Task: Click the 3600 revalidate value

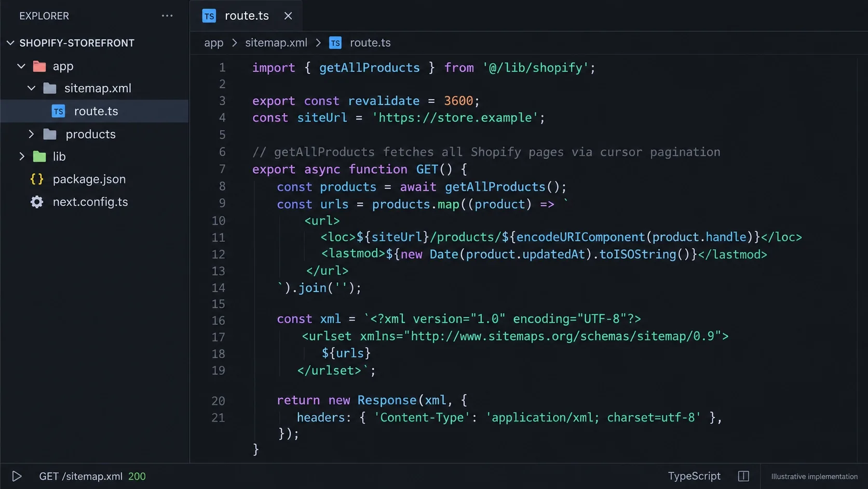Action: coord(458,101)
